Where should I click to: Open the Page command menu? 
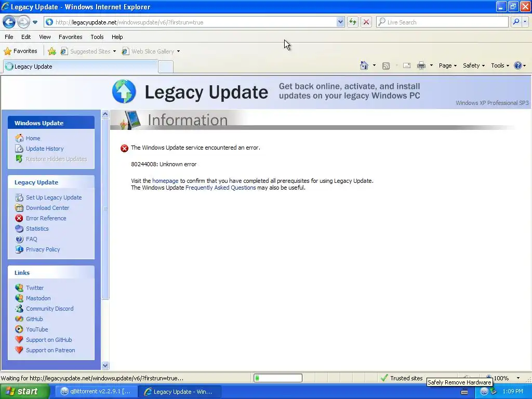point(447,65)
